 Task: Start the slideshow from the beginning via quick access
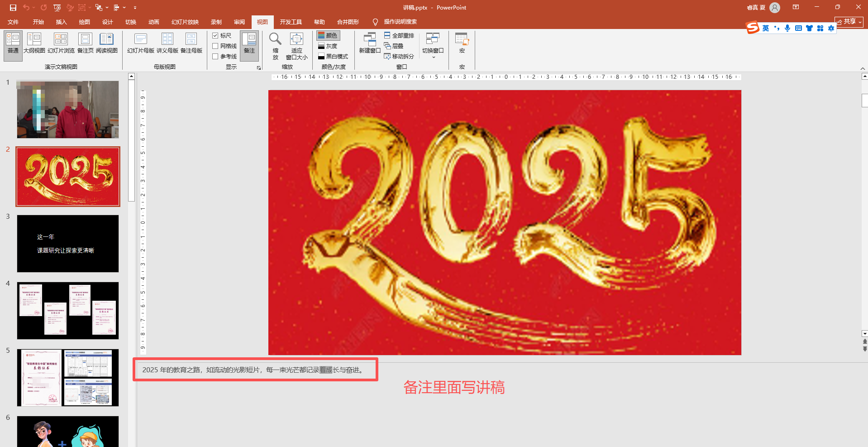tap(57, 8)
